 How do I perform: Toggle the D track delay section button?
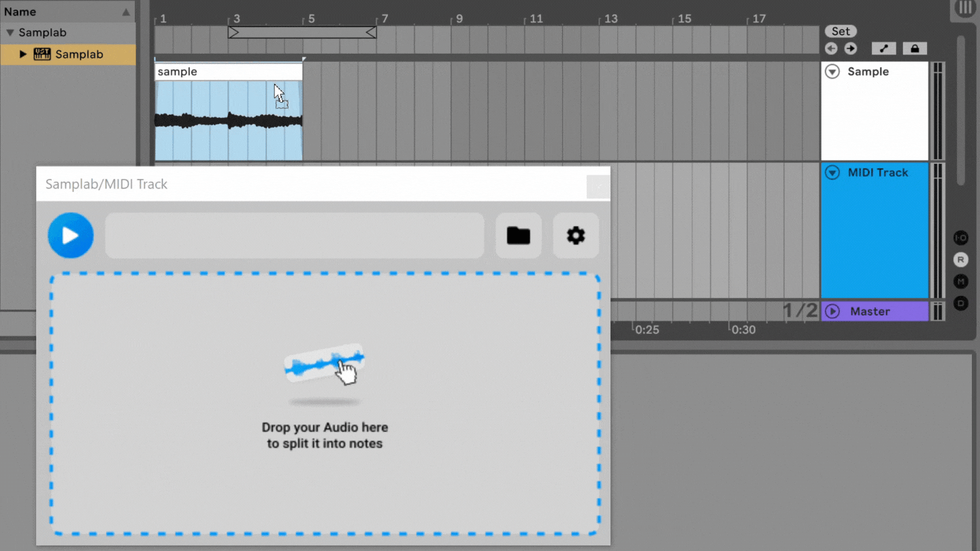click(x=961, y=303)
